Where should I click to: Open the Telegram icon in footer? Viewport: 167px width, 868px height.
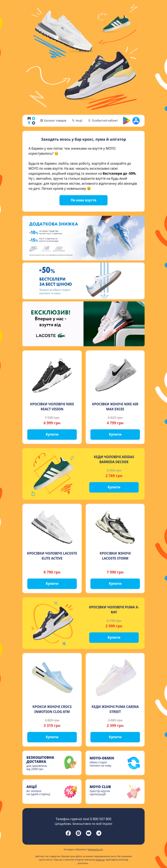(x=99, y=833)
